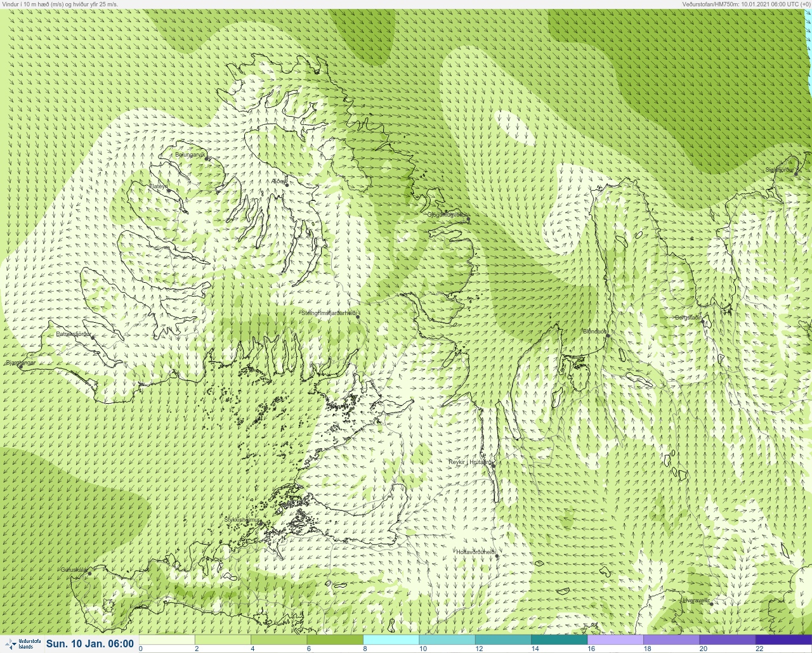Select the 14–16 m/s dark teal swatch
Screen dimensions: 812x653
(560, 640)
